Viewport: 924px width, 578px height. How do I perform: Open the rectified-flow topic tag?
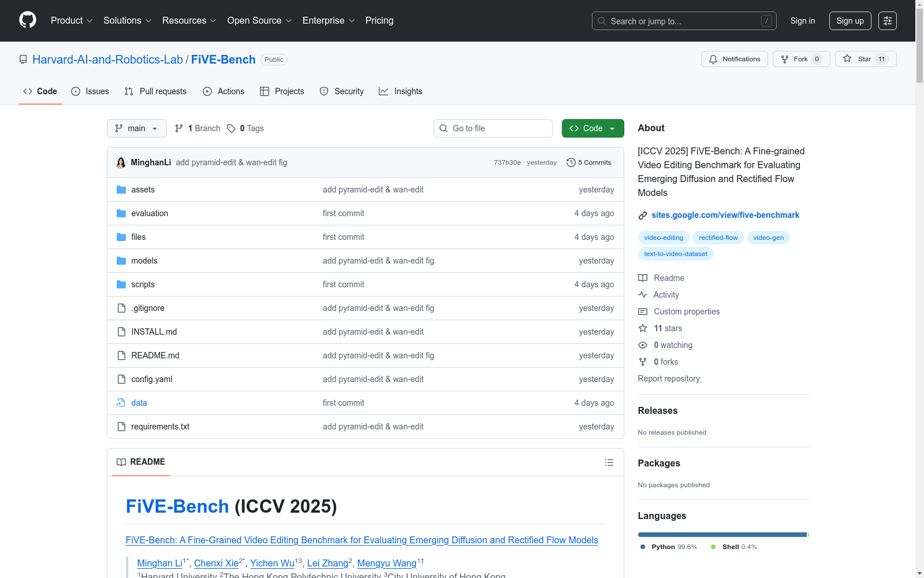[x=718, y=238]
